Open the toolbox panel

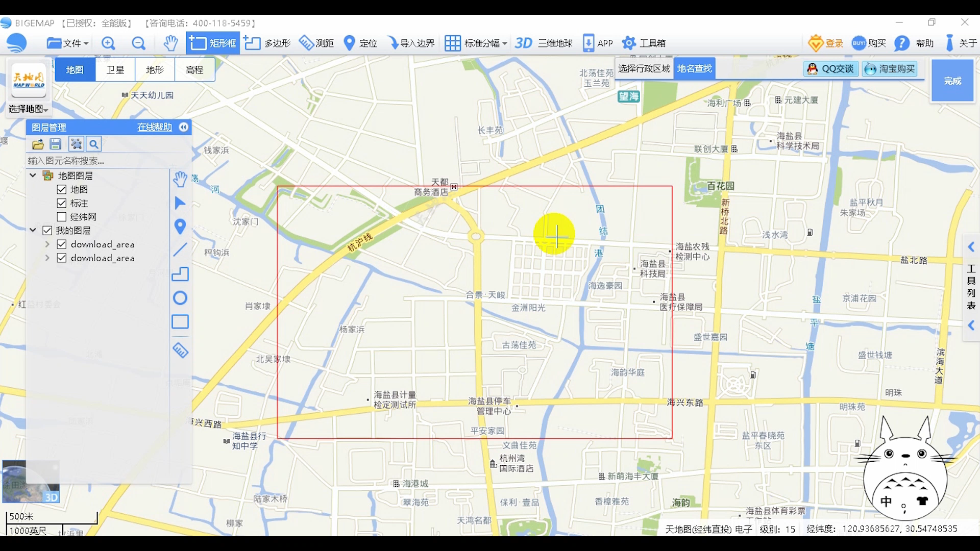[644, 42]
